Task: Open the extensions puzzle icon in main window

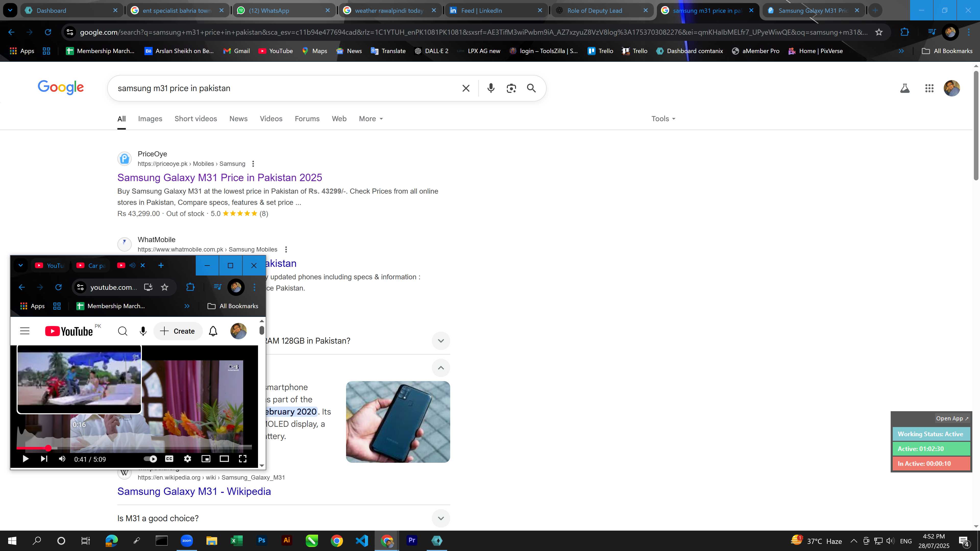Action: click(905, 32)
